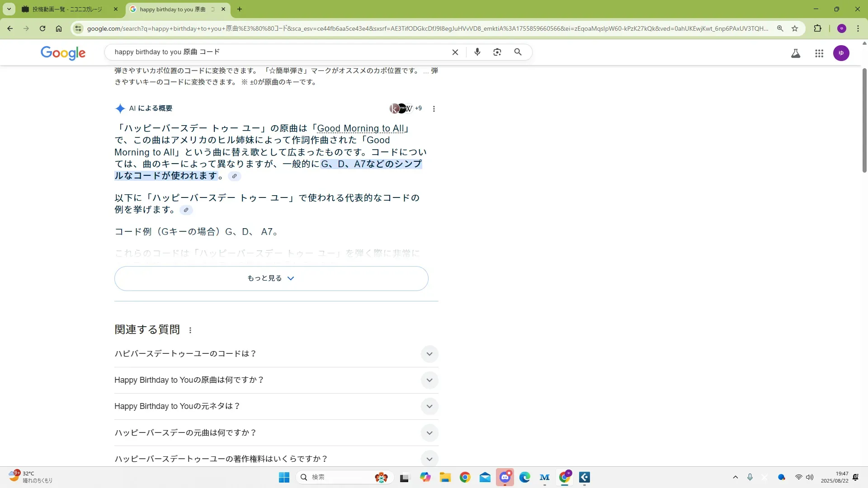
Task: Open Search Labs flask icon
Action: tap(796, 53)
